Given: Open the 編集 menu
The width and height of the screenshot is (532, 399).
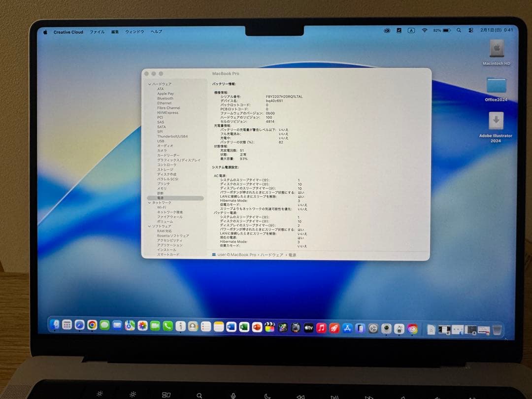Looking at the screenshot, I should click(x=115, y=32).
